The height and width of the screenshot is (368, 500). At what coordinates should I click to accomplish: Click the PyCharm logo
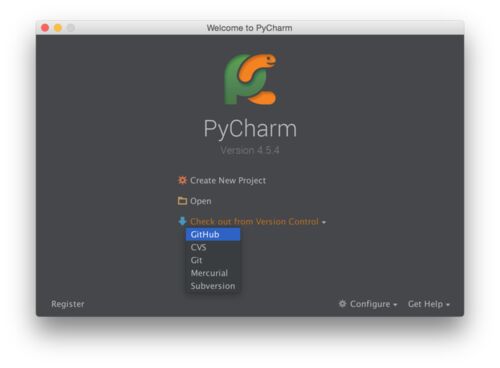250,79
